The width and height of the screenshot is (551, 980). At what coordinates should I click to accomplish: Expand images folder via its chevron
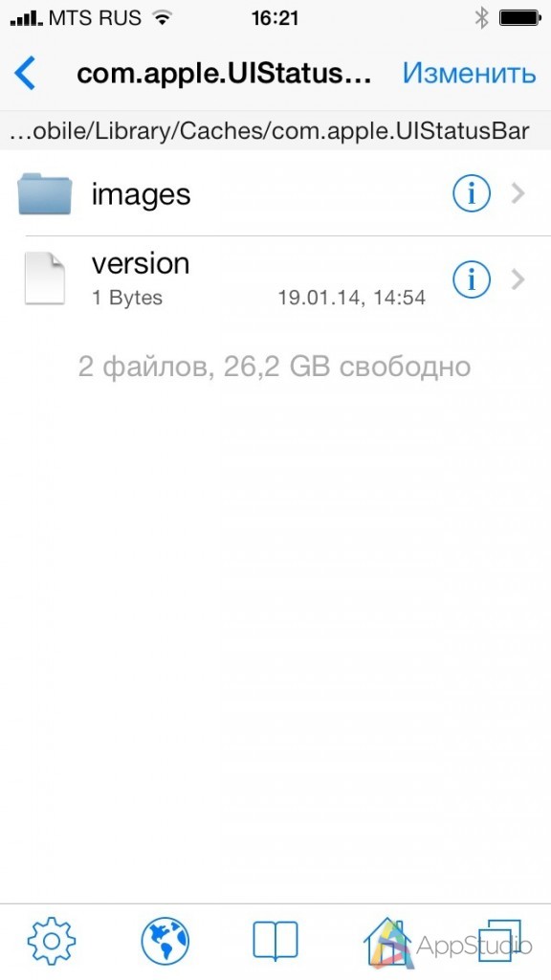518,194
